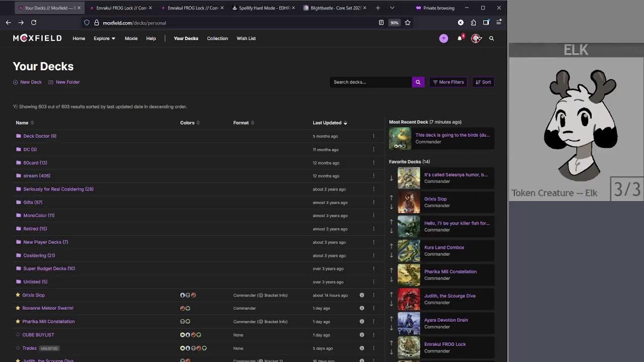Sort decks by Name column
Image resolution: width=644 pixels, height=362 pixels.
coord(25,123)
